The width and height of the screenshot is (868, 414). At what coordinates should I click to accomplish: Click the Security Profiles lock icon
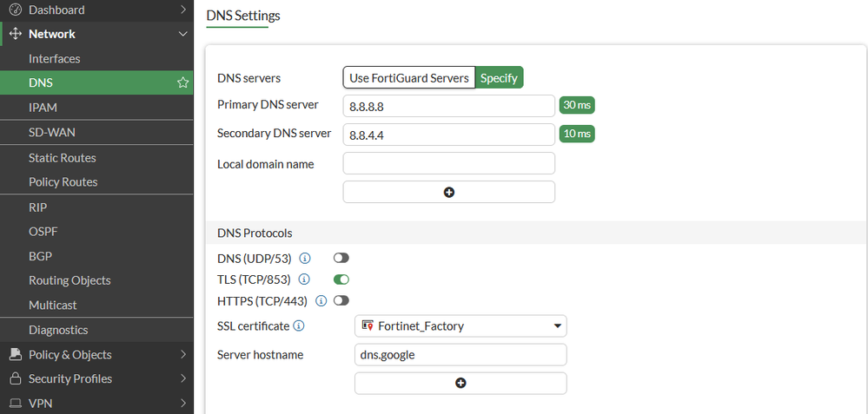pos(15,379)
